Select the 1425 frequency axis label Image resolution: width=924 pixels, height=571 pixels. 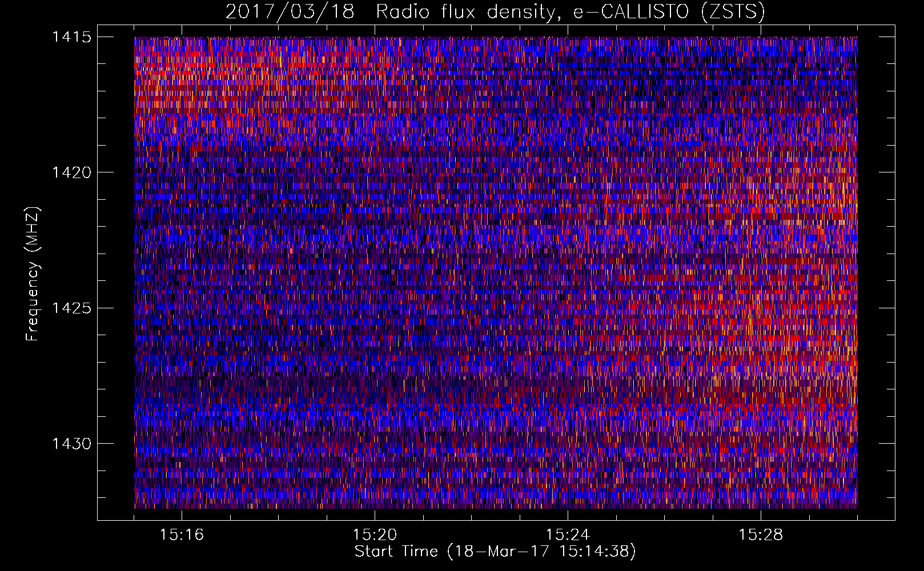coord(71,308)
